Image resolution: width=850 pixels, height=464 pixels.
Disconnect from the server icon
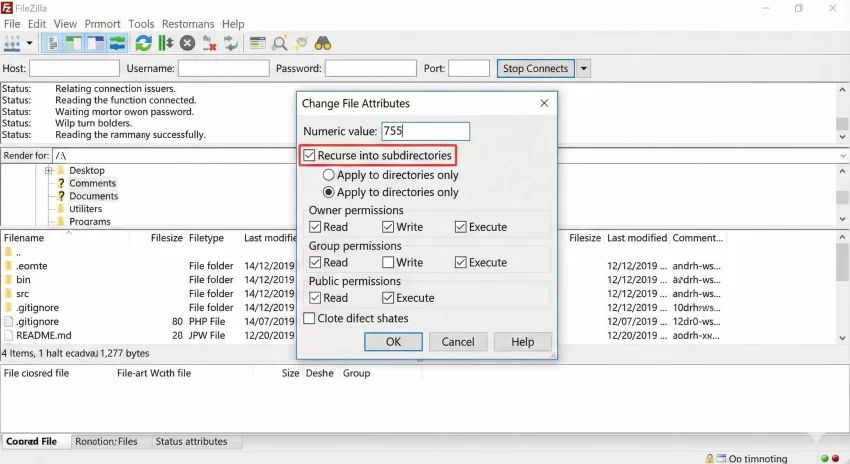[x=209, y=43]
